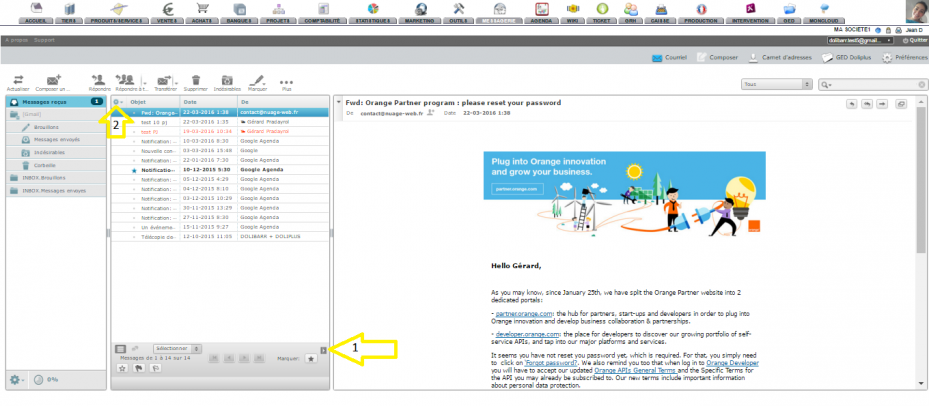This screenshot has width=929, height=406.
Task: Delete the message with the Supprimer trash icon
Action: 196,82
